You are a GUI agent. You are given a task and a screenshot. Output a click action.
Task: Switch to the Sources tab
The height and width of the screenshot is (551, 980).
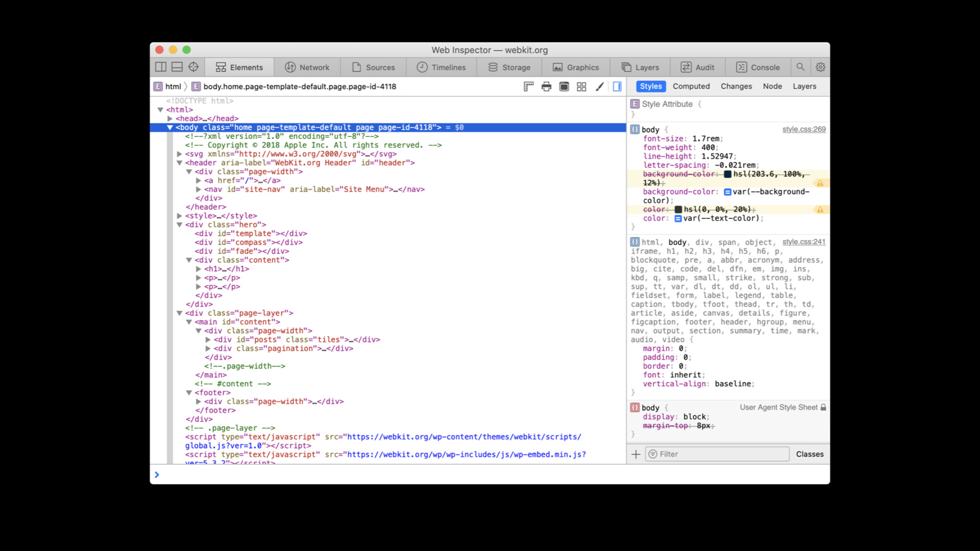pos(373,68)
